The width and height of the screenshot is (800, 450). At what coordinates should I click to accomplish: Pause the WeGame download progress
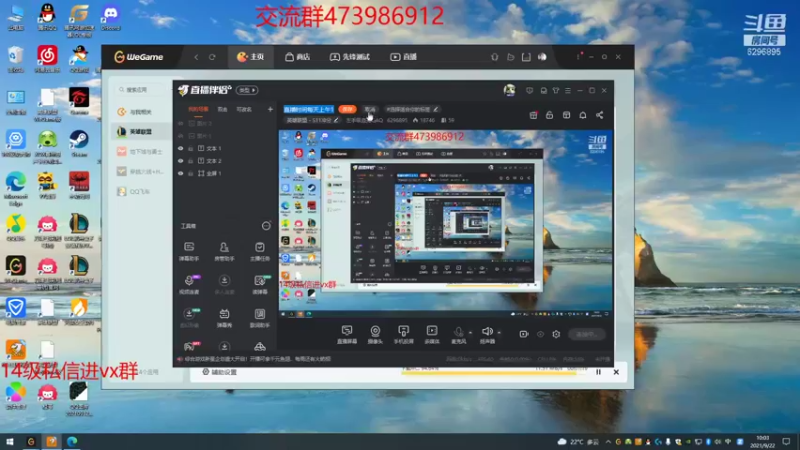tap(598, 372)
